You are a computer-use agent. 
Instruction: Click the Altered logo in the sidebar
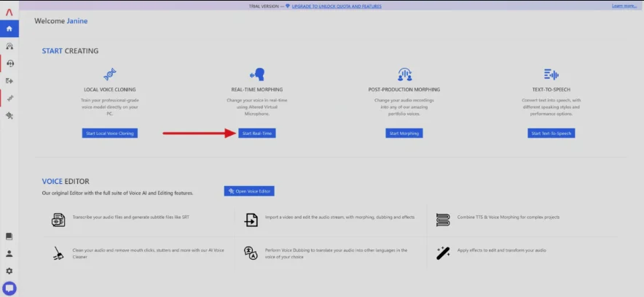(9, 12)
